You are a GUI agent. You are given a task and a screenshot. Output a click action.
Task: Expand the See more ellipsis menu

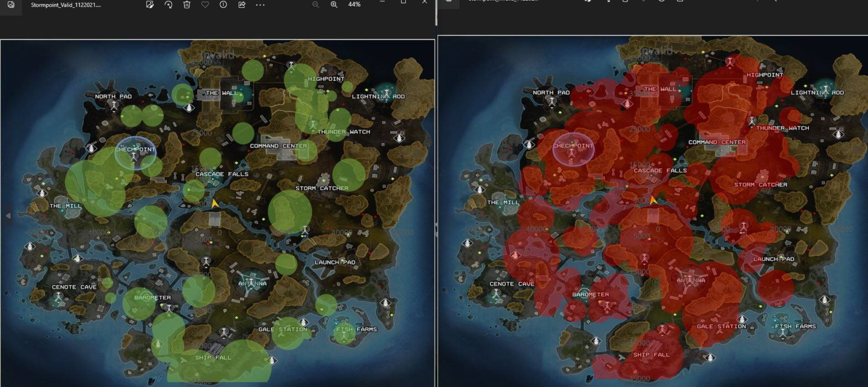(x=260, y=4)
